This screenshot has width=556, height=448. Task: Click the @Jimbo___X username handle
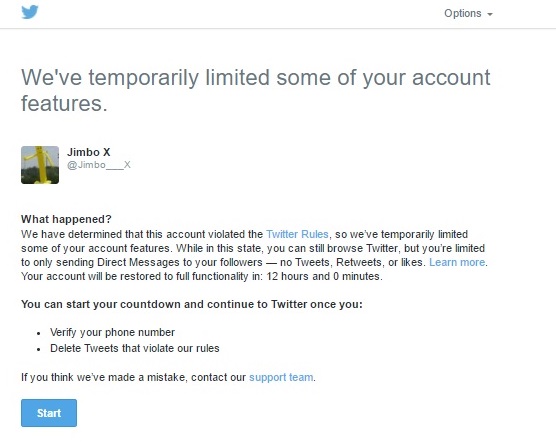point(99,165)
